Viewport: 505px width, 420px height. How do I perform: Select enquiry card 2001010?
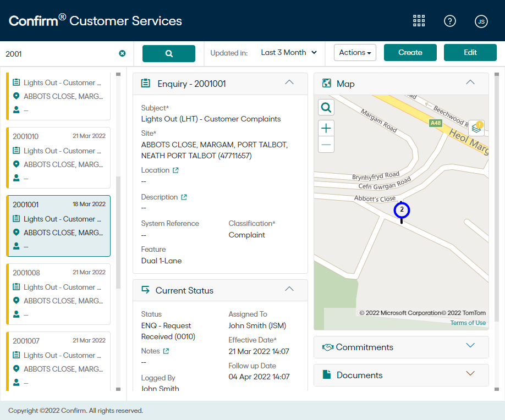point(58,158)
